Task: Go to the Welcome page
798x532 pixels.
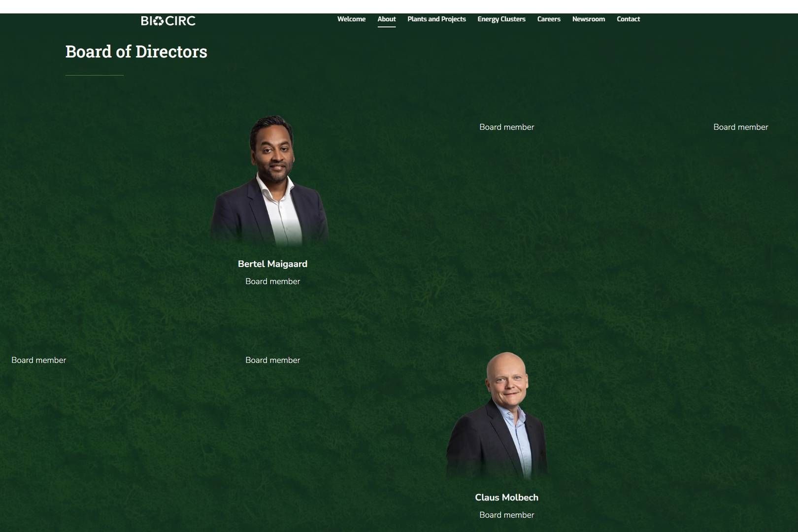Action: (351, 19)
